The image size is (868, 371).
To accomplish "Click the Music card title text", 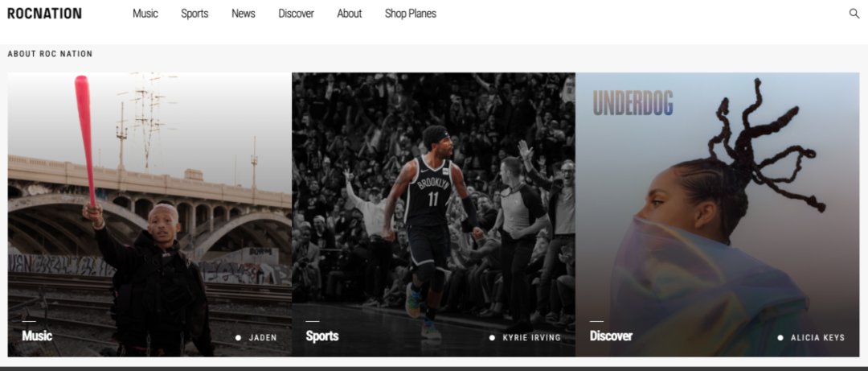I will pyautogui.click(x=37, y=336).
